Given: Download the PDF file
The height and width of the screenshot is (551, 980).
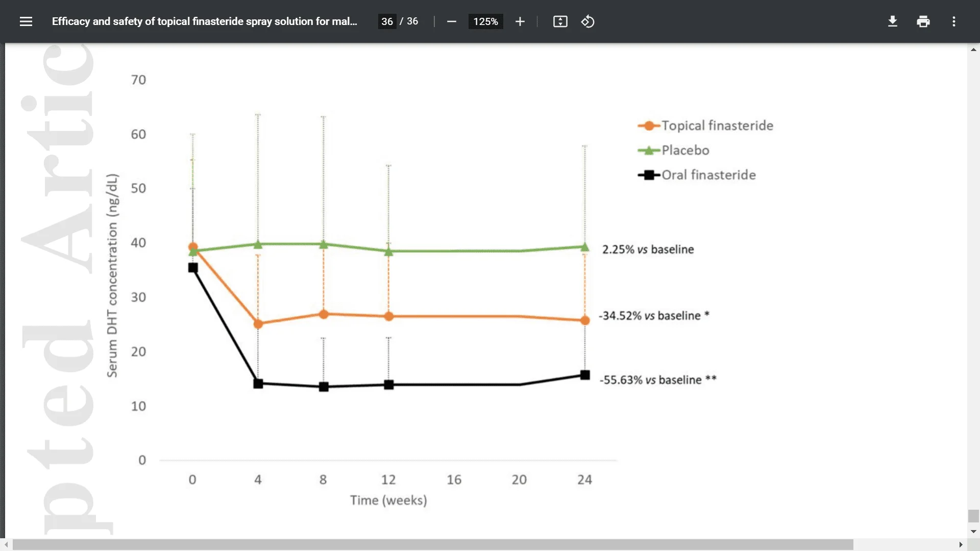Looking at the screenshot, I should (892, 21).
